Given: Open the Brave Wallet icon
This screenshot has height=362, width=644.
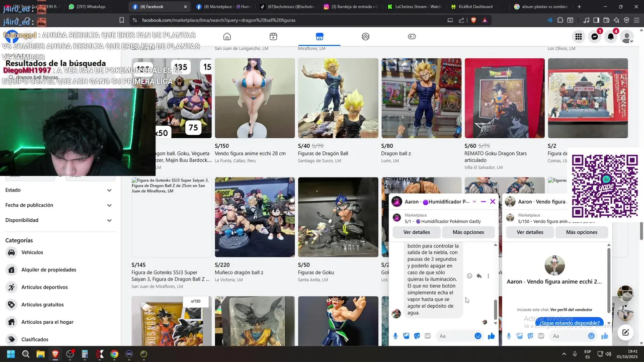Looking at the screenshot, I should [606, 20].
